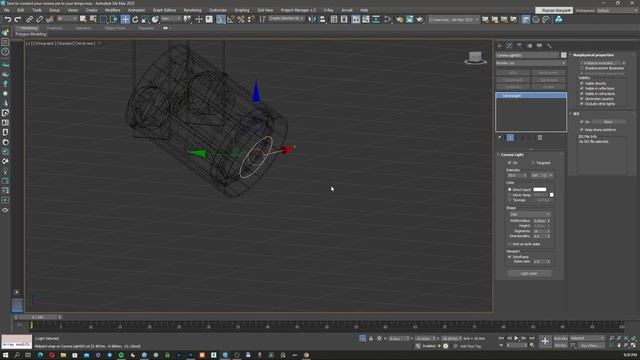This screenshot has width=640, height=360.
Task: Toggle IES On checkbox
Action: tap(582, 122)
